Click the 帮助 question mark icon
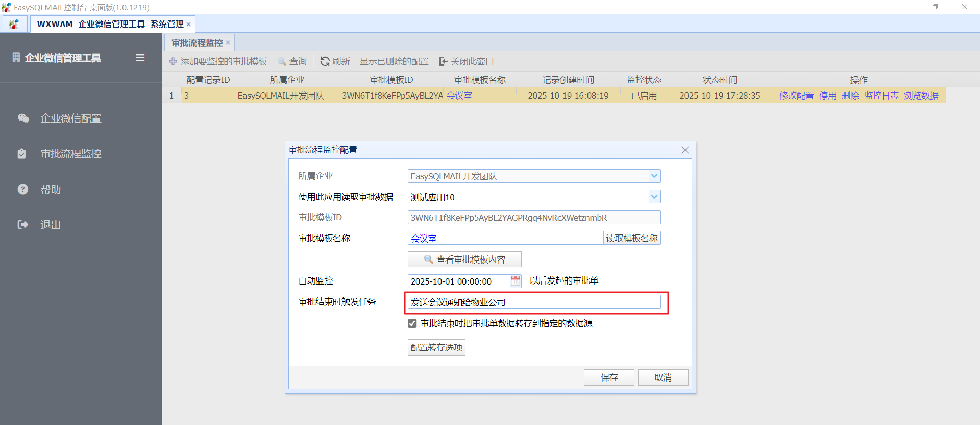Image resolution: width=980 pixels, height=425 pixels. point(23,190)
